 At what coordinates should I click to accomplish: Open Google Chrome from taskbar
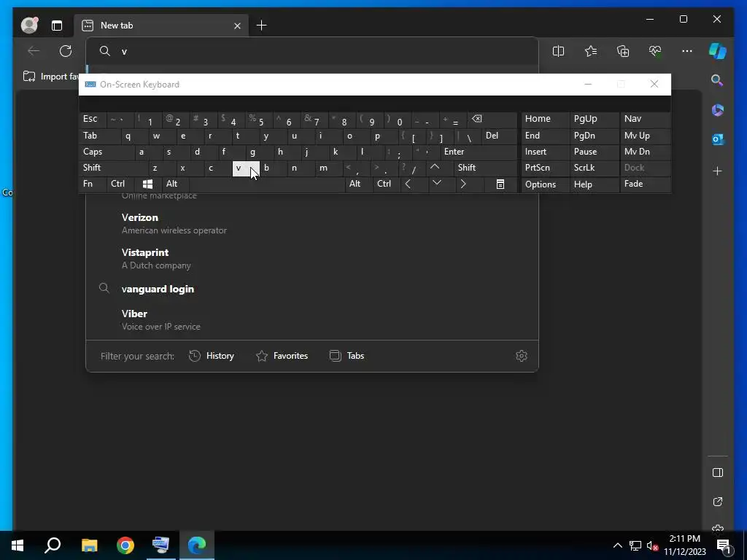[x=125, y=545]
